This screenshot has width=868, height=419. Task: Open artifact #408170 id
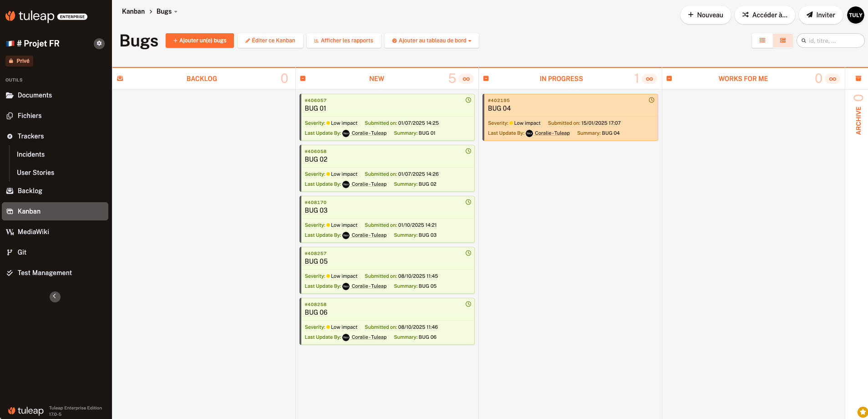(x=316, y=203)
